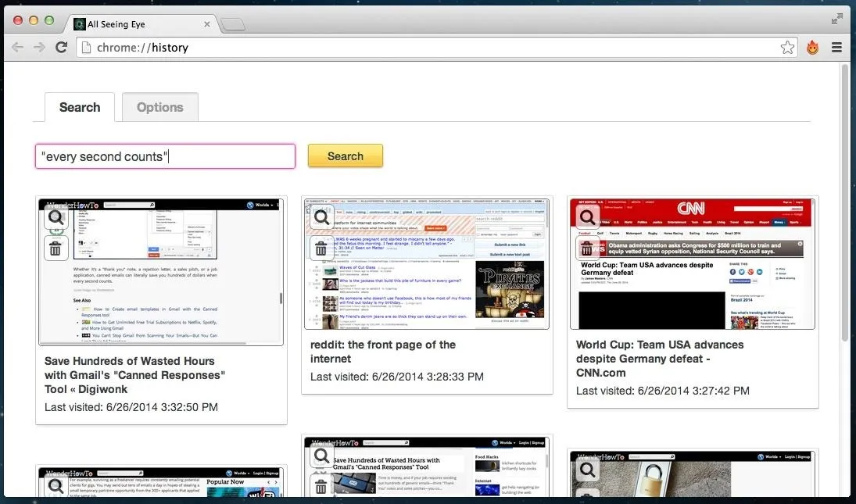
Task: Click the green zoom window button
Action: coord(49,20)
